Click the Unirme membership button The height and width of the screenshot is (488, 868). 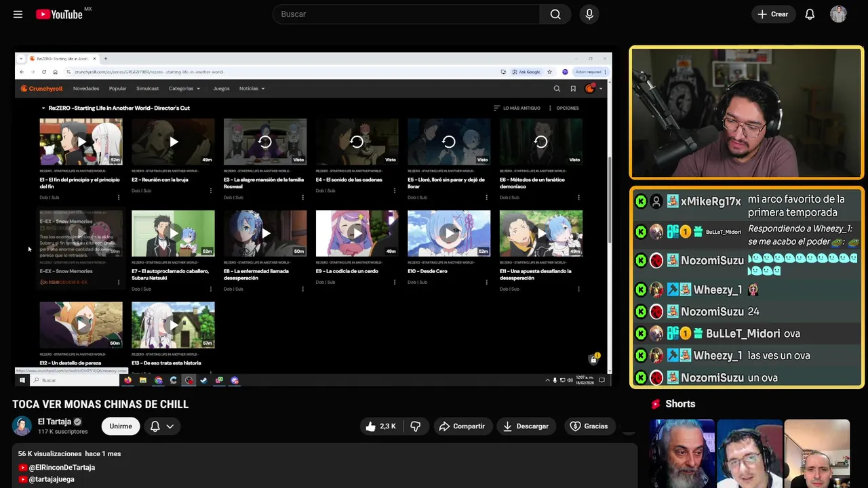click(121, 426)
